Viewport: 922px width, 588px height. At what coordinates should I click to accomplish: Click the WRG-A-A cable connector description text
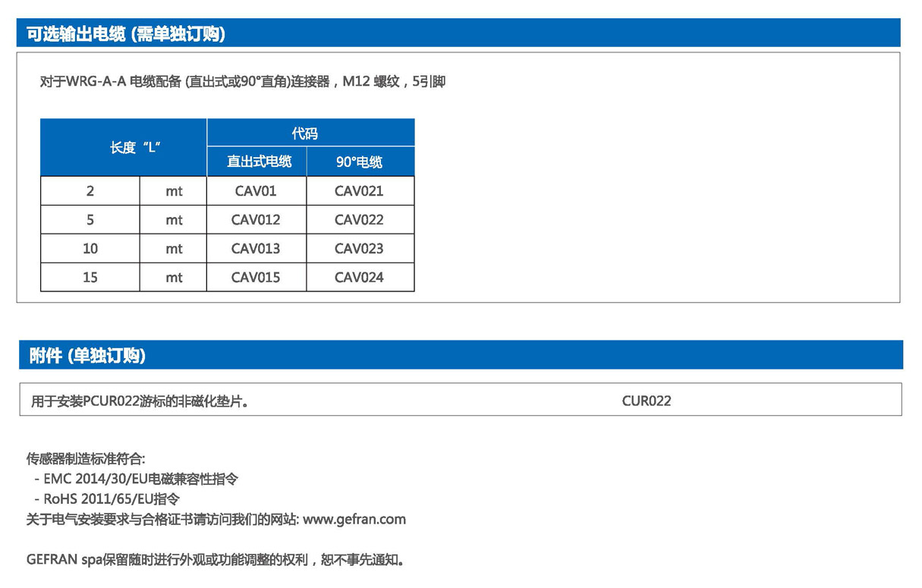(242, 82)
